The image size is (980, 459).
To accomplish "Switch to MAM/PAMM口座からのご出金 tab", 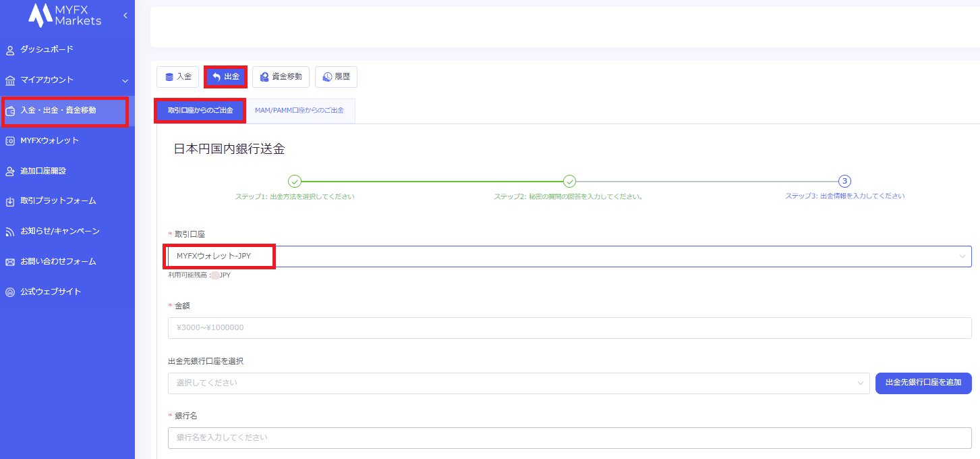I will 299,111.
